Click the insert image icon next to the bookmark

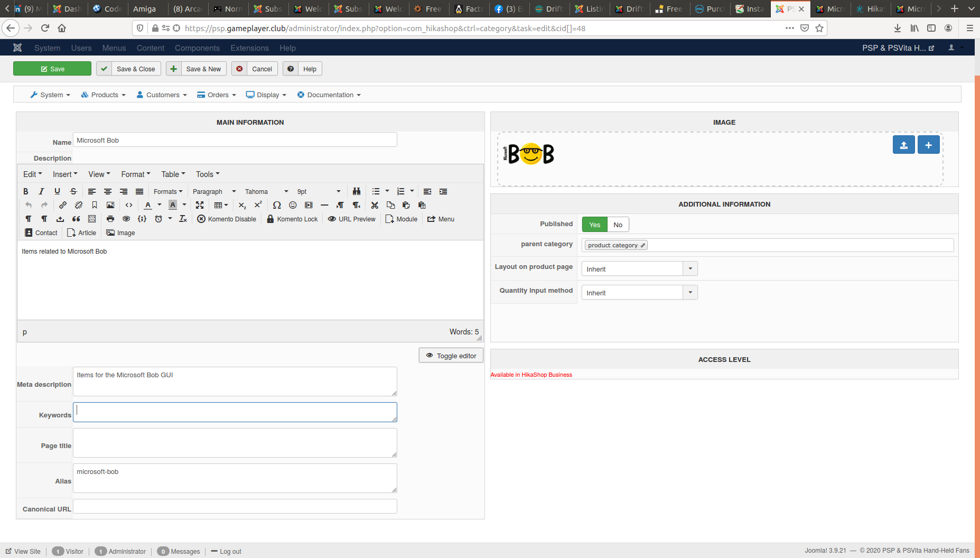110,205
